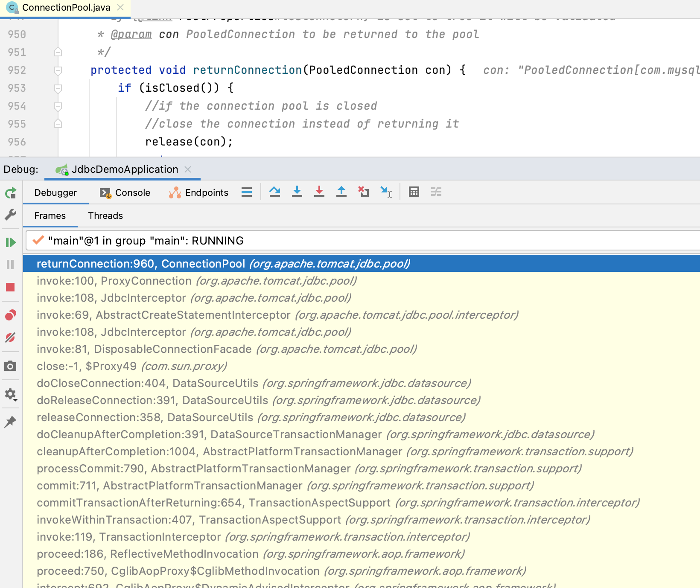Mute all breakpoints
700x588 pixels.
coord(11,338)
